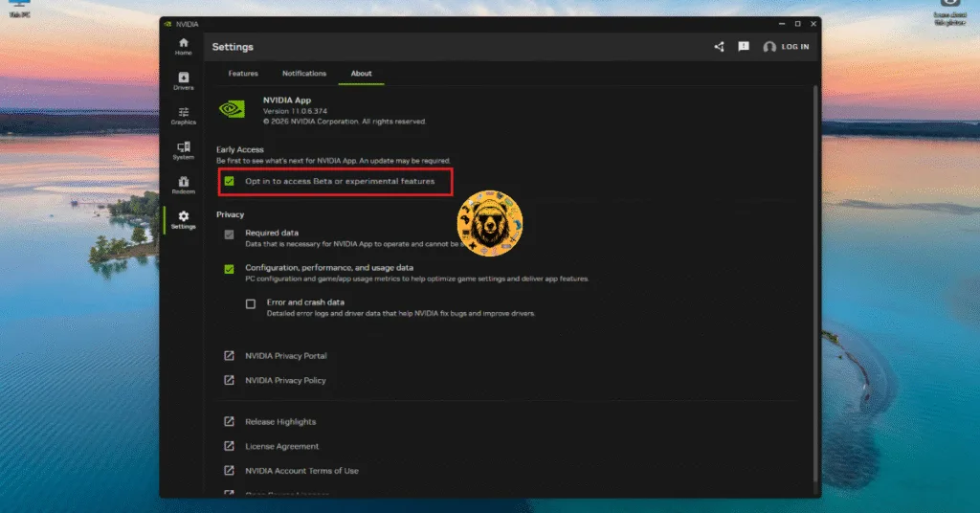The height and width of the screenshot is (513, 980).
Task: Open License Agreement link
Action: 282,446
